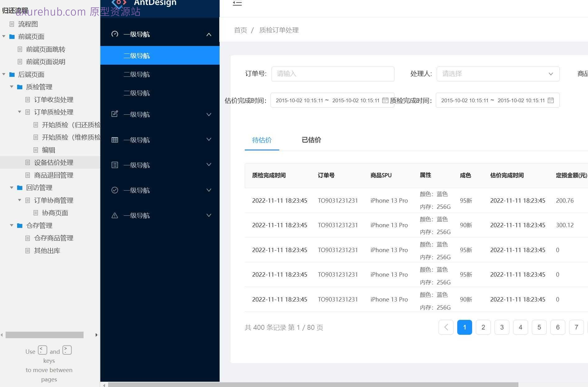The height and width of the screenshot is (387, 588).
Task: Switch to the 已估价 tab
Action: pyautogui.click(x=311, y=140)
